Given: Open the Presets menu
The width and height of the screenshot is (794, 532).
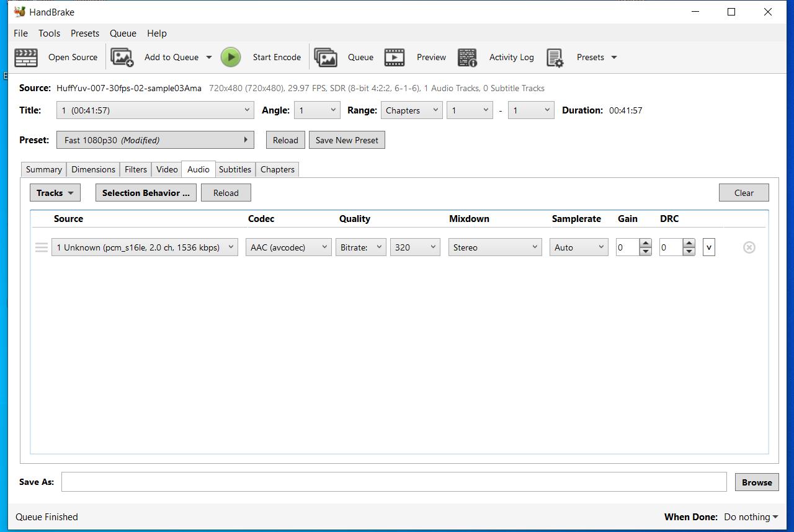Looking at the screenshot, I should (85, 33).
